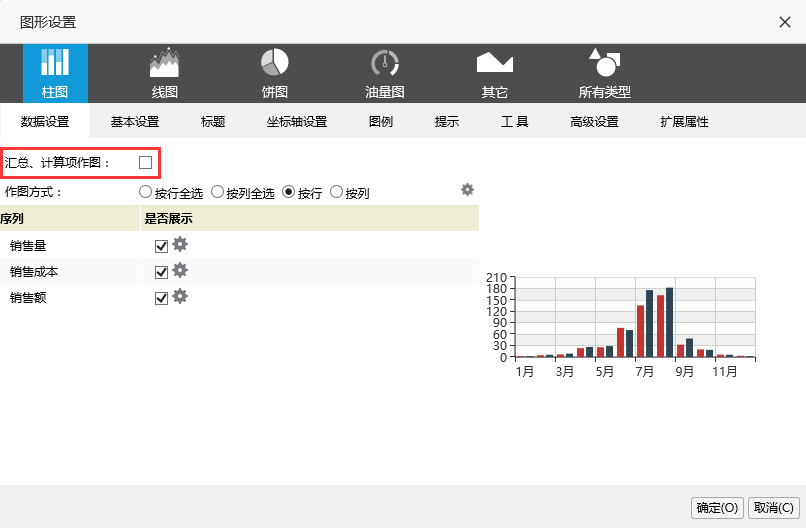Select the 柱图 bar chart type
Viewport: 806px width, 528px height.
(55, 74)
